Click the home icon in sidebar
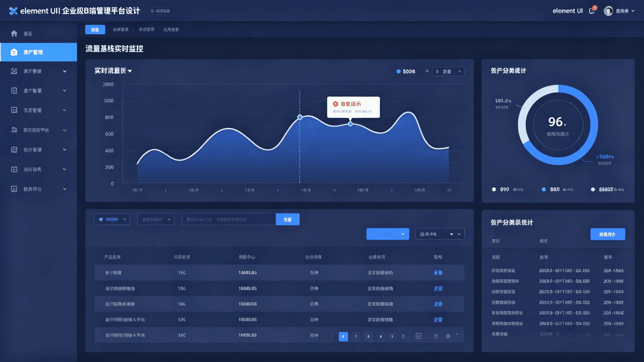Screen dimensions: 644x362 14,34
